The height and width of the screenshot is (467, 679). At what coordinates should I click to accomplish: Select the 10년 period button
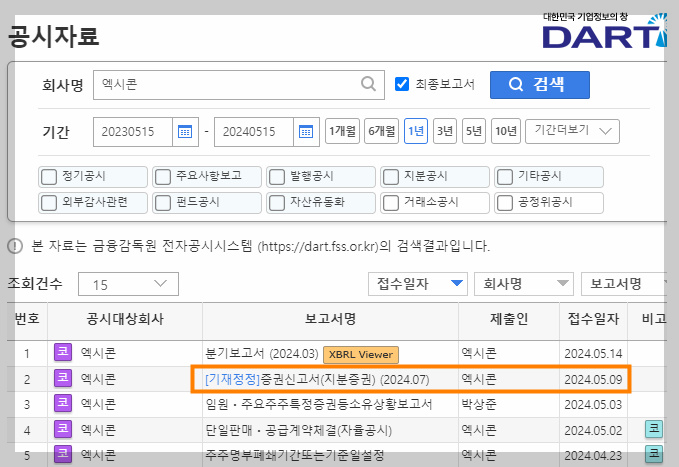click(506, 131)
